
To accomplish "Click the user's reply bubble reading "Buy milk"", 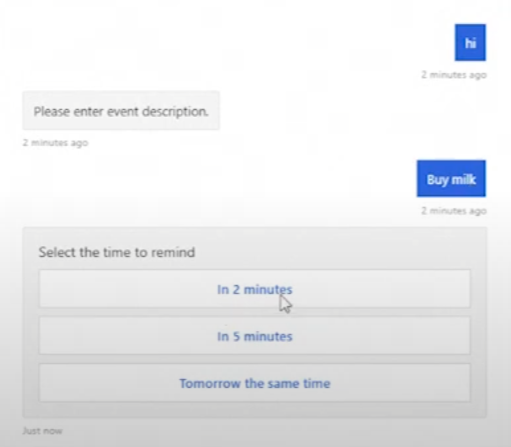I will (x=451, y=179).
